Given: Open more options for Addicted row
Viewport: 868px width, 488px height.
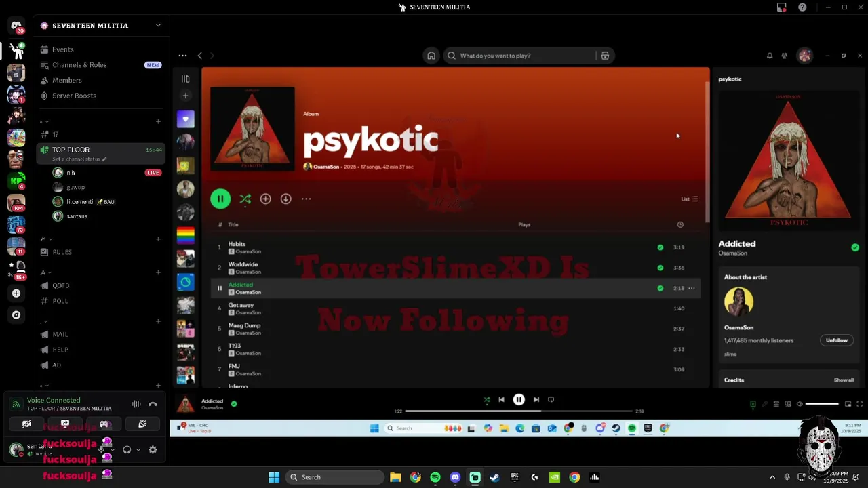Looking at the screenshot, I should point(692,288).
